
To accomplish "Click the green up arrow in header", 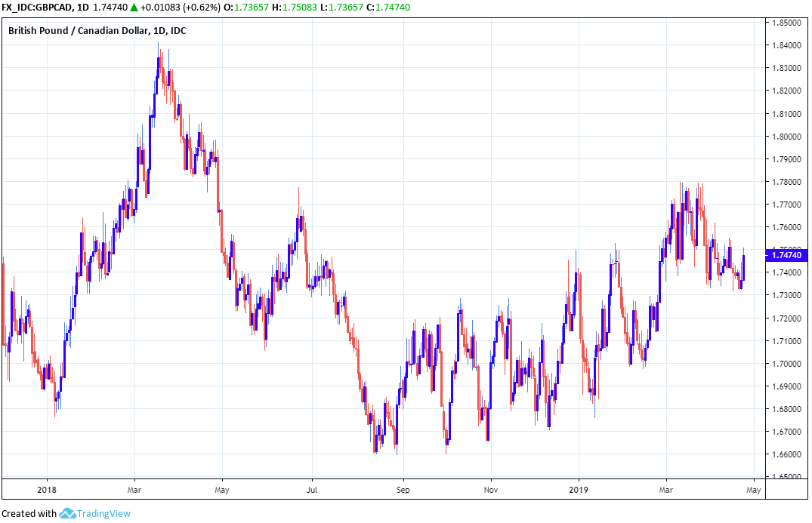I will coord(134,6).
